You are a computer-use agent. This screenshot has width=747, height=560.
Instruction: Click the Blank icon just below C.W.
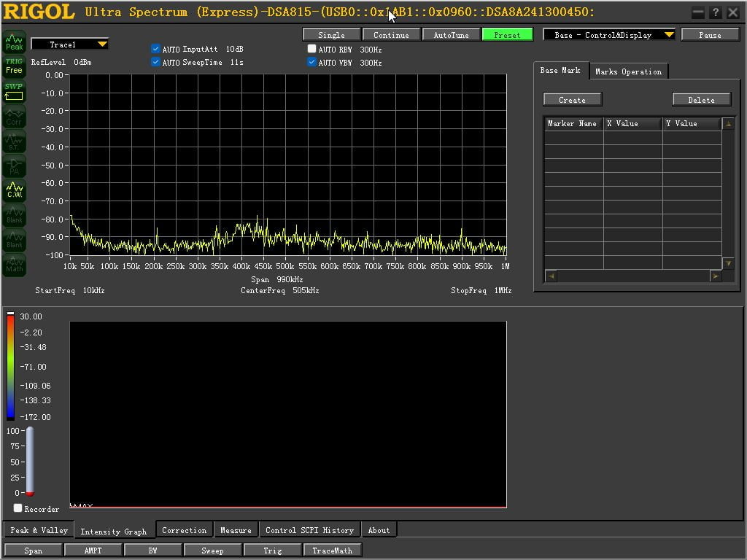15,215
